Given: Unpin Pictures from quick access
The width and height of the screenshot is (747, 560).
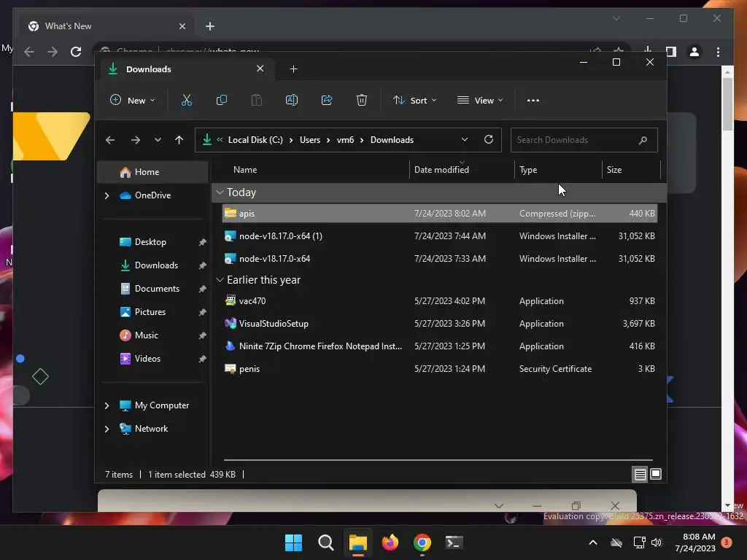Looking at the screenshot, I should (x=203, y=312).
